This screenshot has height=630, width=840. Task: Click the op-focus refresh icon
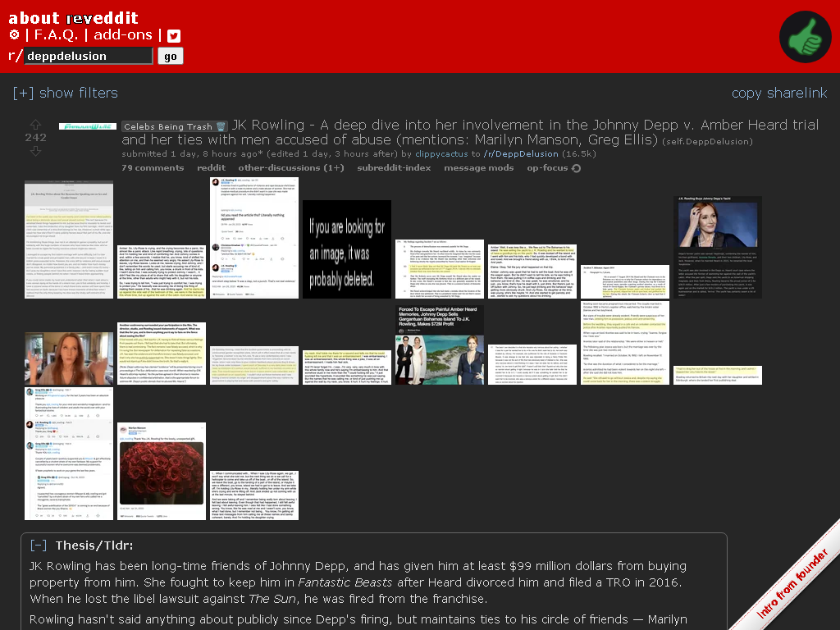pos(576,168)
